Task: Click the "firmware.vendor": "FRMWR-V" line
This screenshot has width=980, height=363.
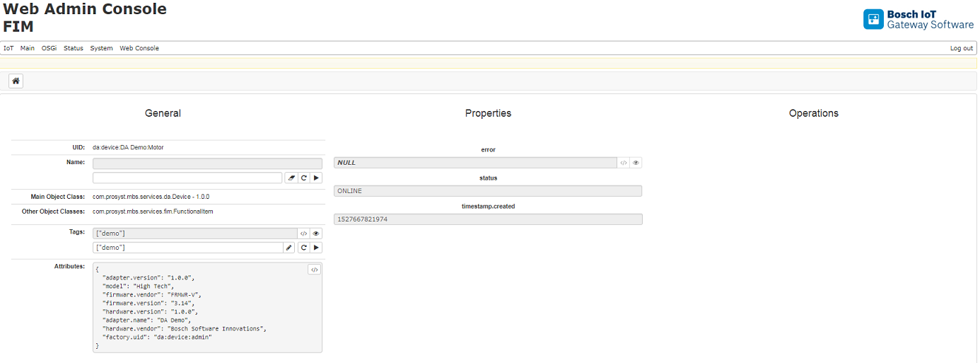Action: coord(152,294)
